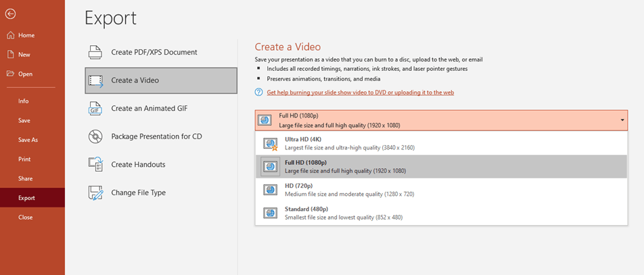Click the Create PDF/XPS Document icon
This screenshot has width=644, height=275.
click(95, 52)
